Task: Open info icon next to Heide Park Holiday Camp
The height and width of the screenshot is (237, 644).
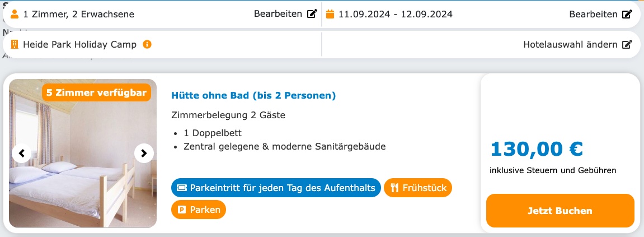Action: (147, 44)
